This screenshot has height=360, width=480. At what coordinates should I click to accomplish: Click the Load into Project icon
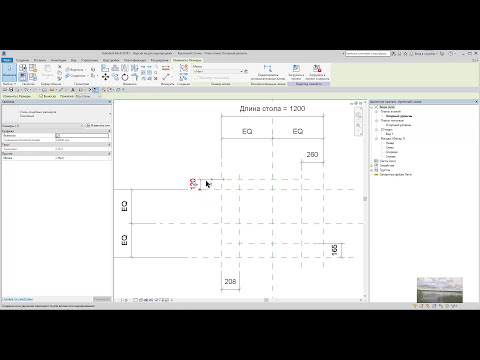point(296,69)
